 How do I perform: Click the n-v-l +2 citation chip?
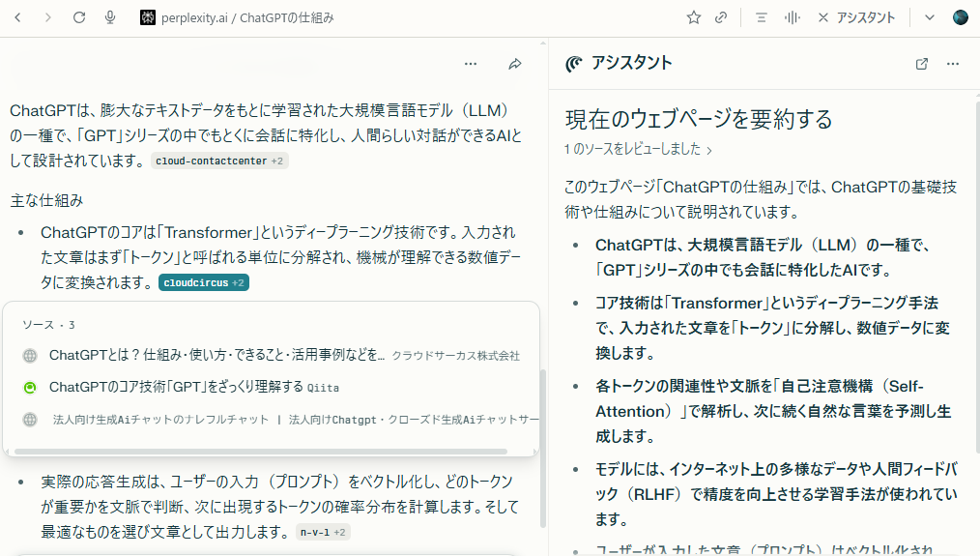tap(323, 532)
